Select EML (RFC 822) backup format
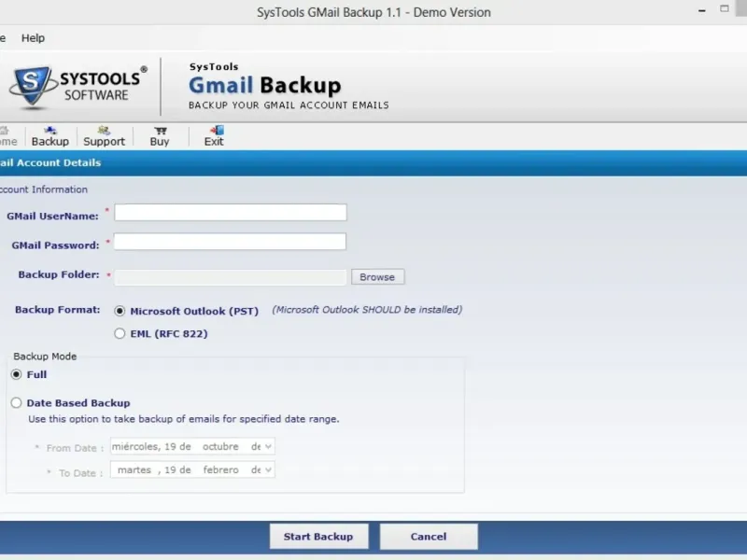Image resolution: width=747 pixels, height=560 pixels. click(x=120, y=333)
